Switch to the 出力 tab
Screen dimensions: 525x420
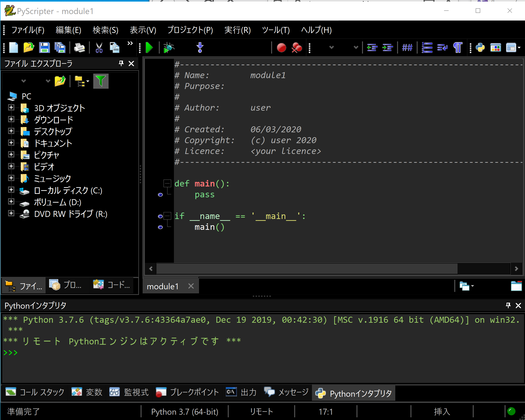241,392
